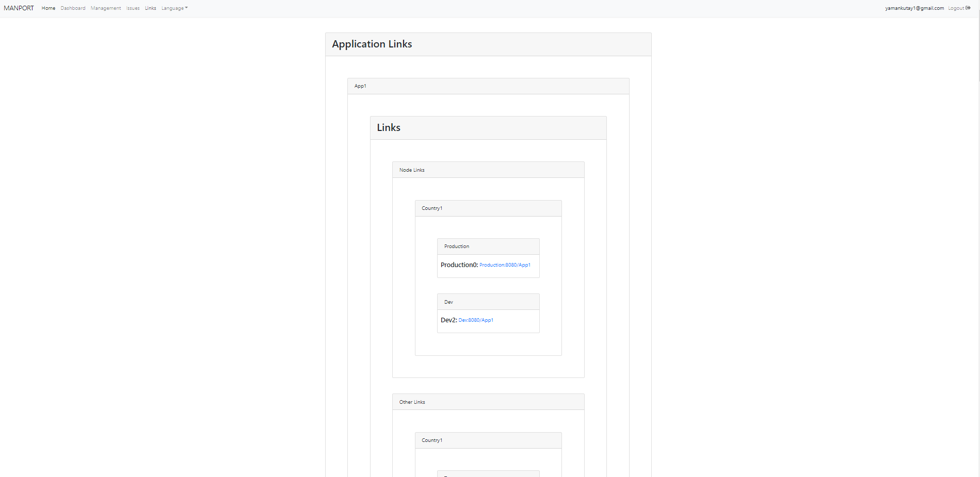Select Country1 header under Node Links
Screen dimensions: 980x477
coord(488,208)
